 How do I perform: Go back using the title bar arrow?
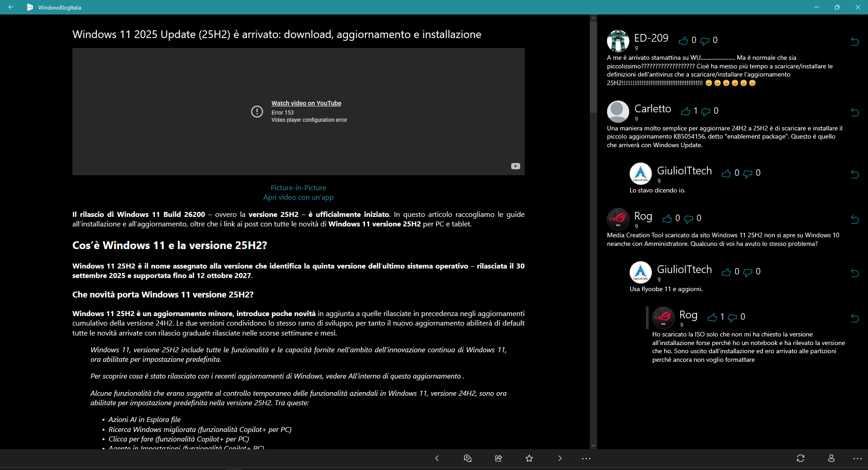point(11,7)
